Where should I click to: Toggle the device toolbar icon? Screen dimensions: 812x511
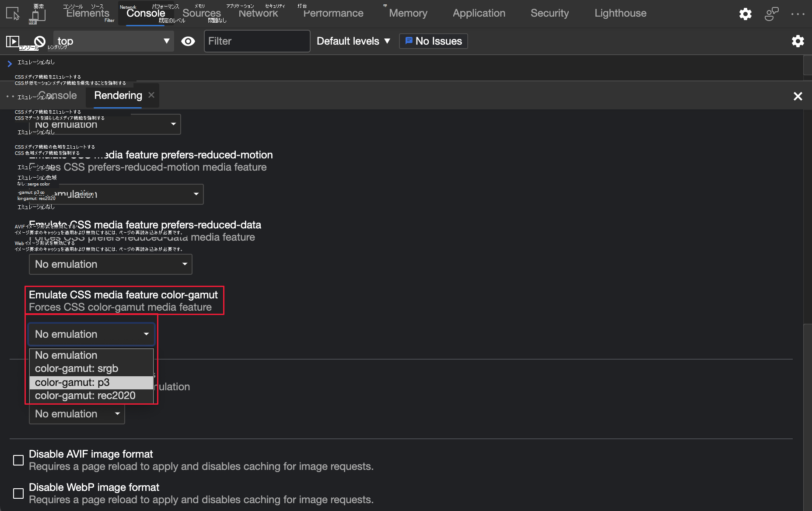[x=38, y=14]
